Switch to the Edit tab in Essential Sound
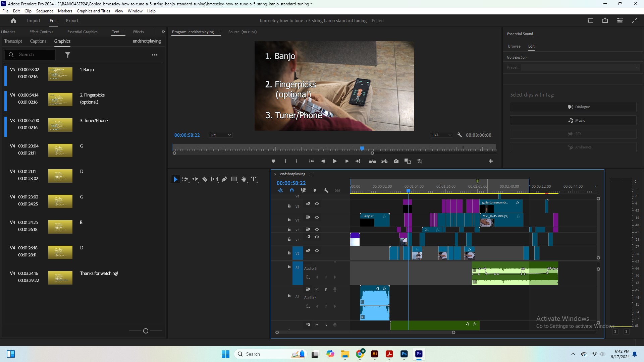 coord(531,46)
